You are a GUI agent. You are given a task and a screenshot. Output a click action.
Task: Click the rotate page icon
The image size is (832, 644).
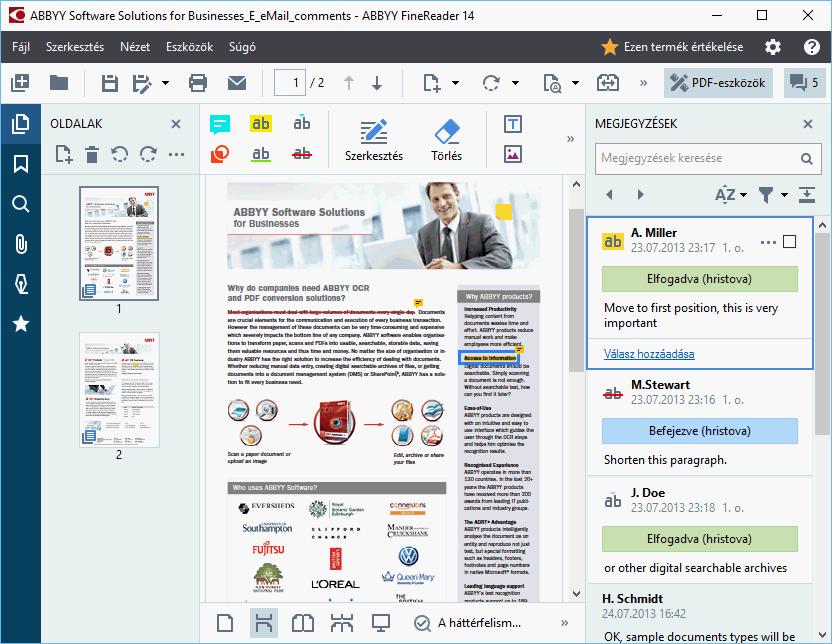click(491, 83)
